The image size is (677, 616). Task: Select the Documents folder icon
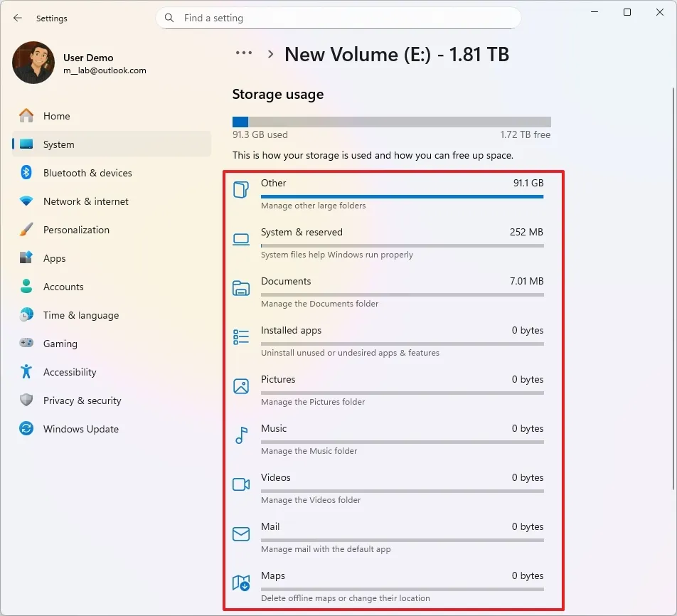coord(242,287)
